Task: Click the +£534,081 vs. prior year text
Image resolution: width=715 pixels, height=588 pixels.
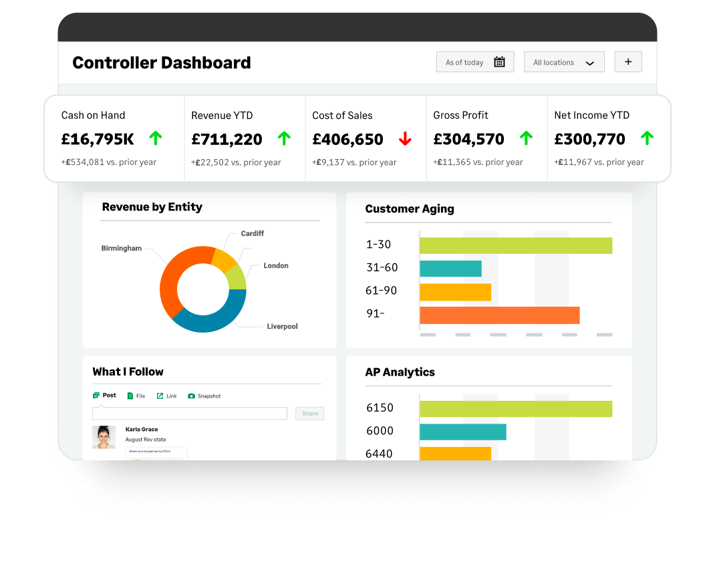Action: click(x=108, y=162)
